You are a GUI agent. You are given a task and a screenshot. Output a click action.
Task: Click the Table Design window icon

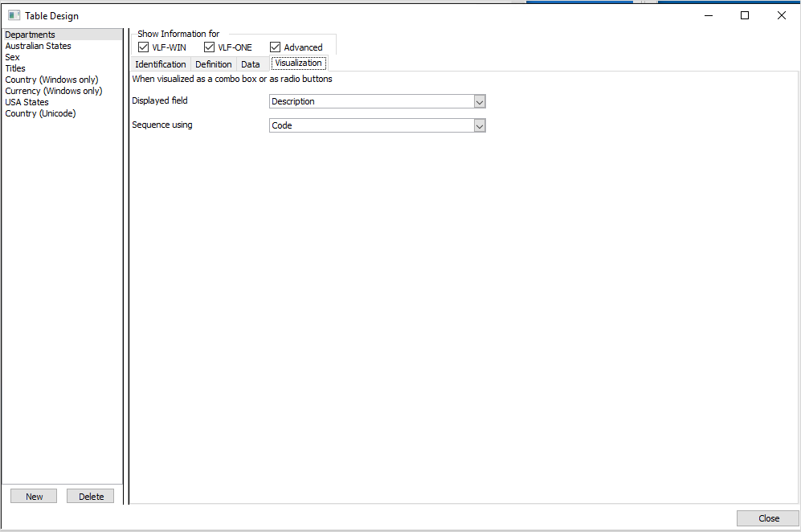pos(14,15)
